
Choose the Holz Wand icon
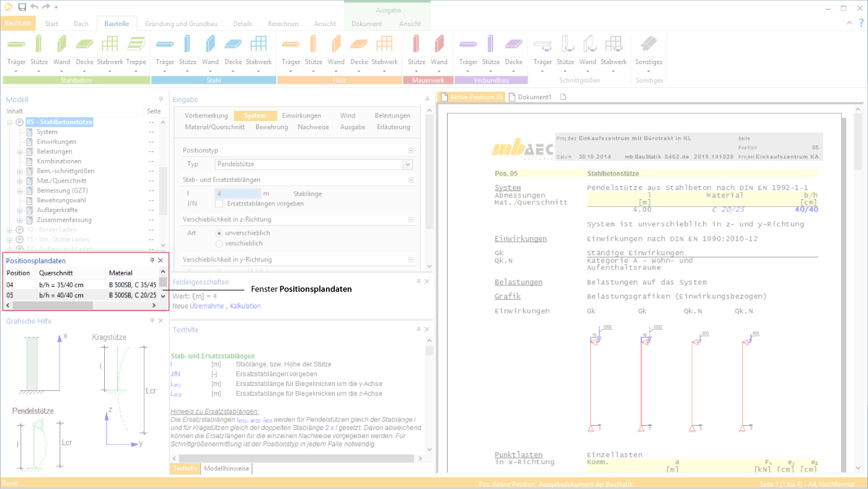pyautogui.click(x=336, y=43)
